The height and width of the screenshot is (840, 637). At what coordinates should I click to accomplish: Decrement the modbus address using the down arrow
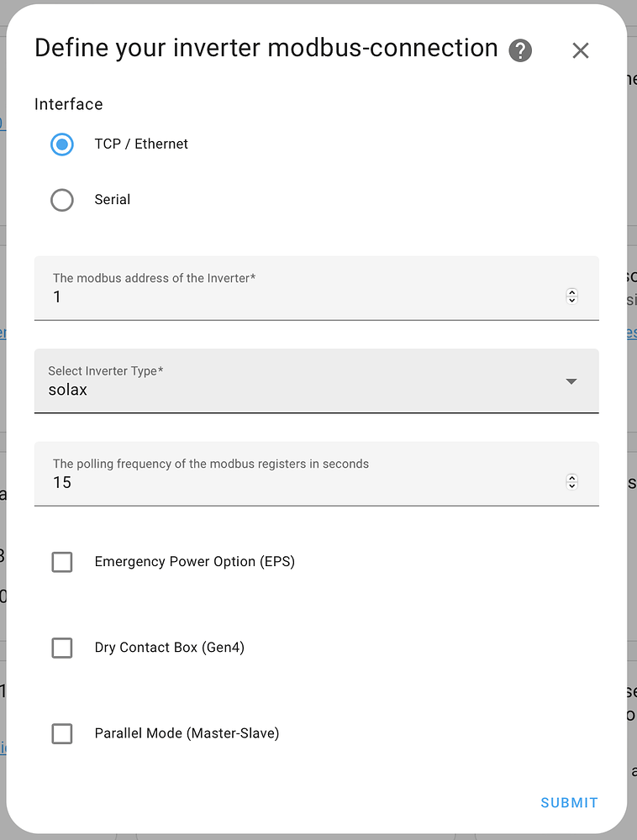coord(571,301)
